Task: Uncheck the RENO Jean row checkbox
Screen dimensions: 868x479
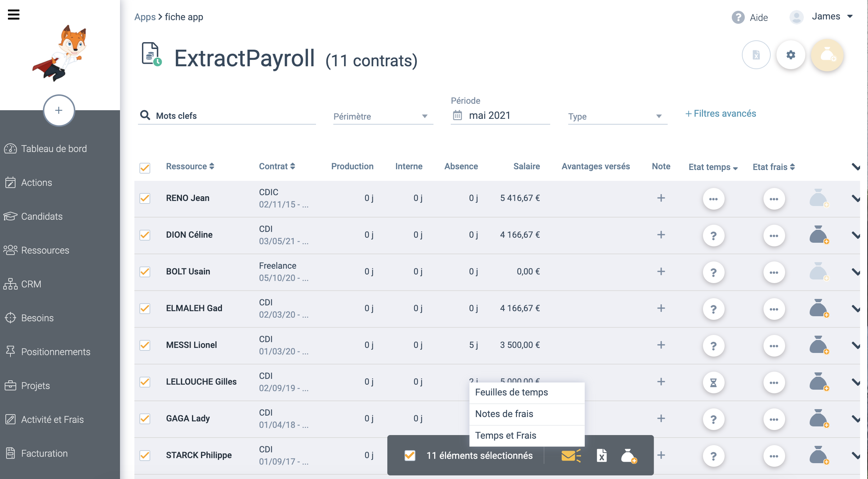Action: [145, 198]
